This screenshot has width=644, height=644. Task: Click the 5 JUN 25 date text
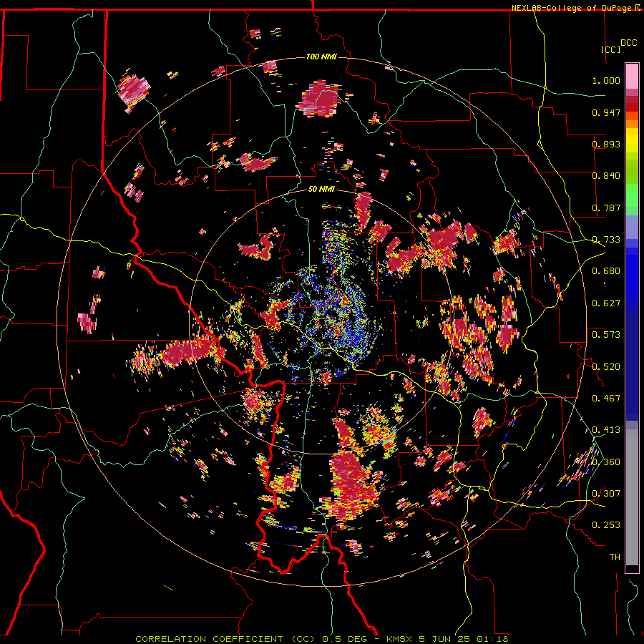click(x=445, y=639)
